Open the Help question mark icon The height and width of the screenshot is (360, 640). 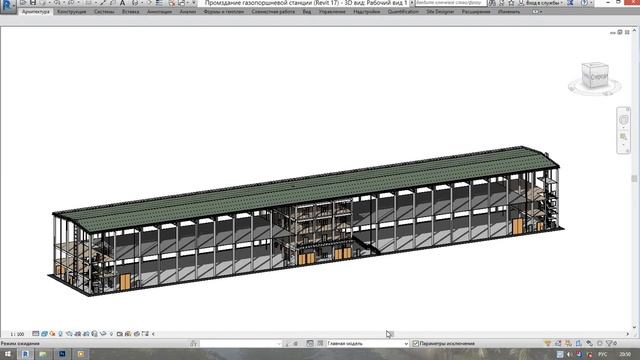coord(584,3)
